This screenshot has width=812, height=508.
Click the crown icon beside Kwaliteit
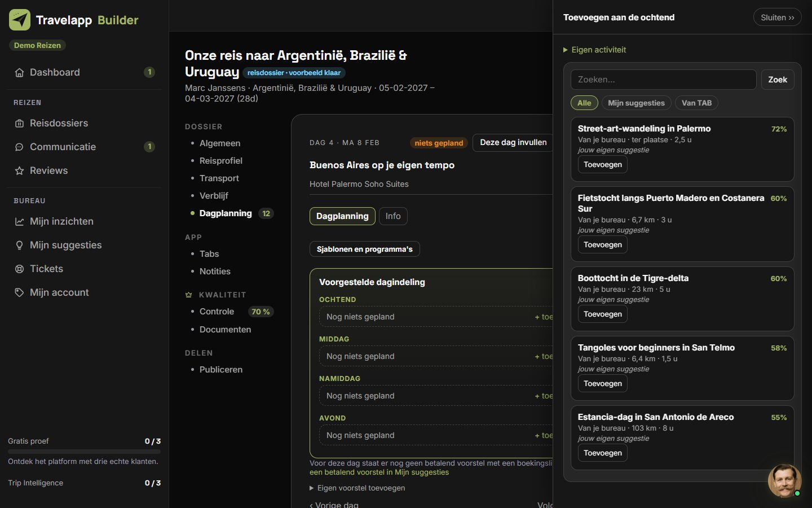pos(189,295)
